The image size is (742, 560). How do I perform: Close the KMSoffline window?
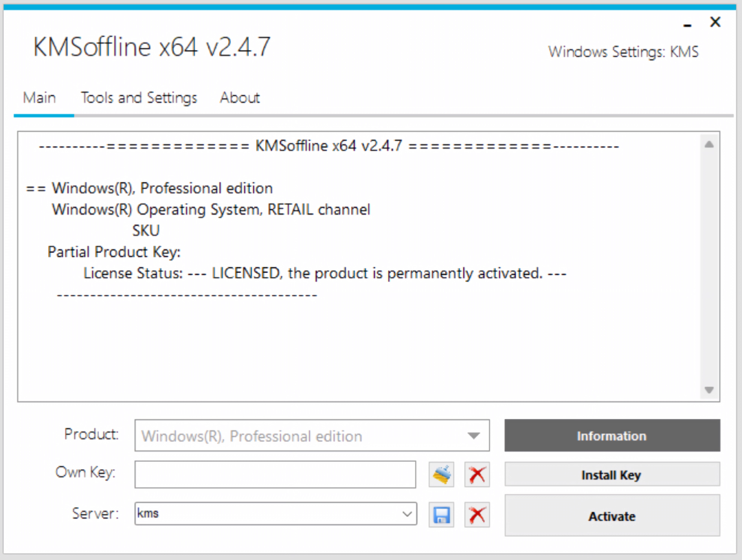coord(715,22)
